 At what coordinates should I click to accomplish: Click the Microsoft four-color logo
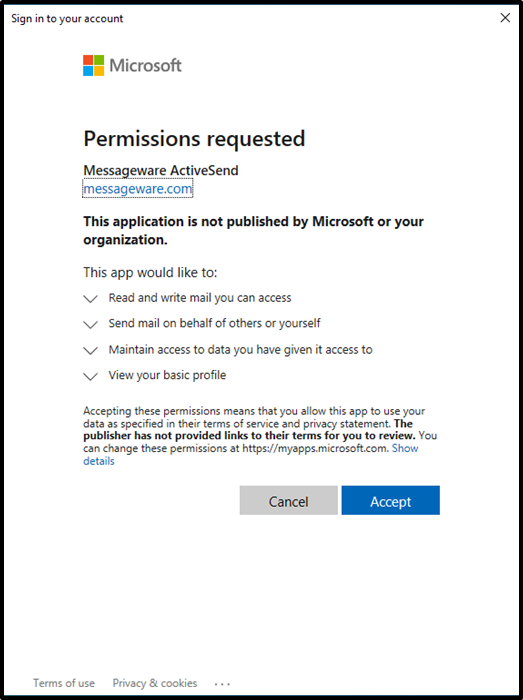(x=94, y=66)
